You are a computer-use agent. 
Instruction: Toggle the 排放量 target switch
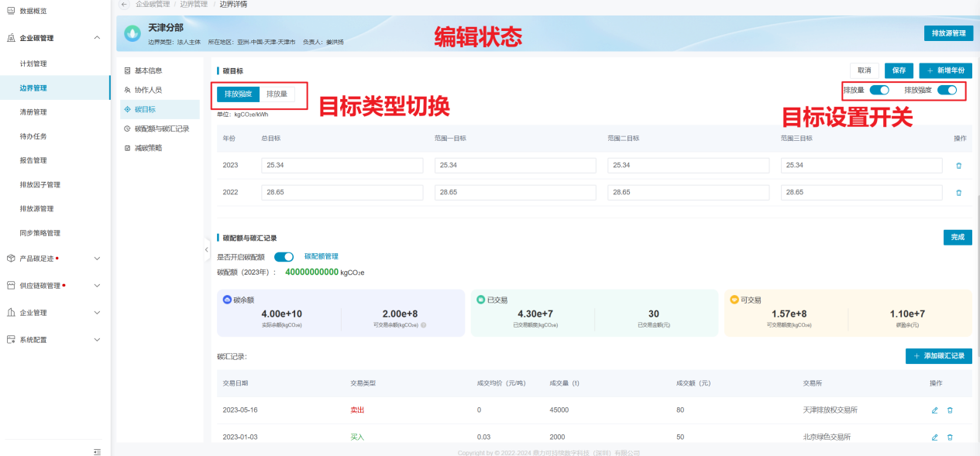pyautogui.click(x=879, y=90)
